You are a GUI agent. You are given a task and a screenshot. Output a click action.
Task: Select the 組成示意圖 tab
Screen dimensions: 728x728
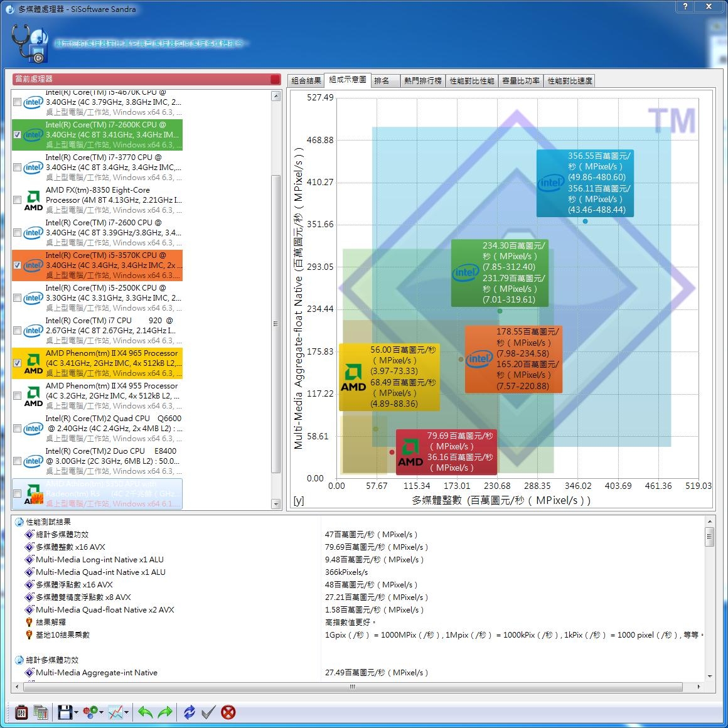click(347, 80)
